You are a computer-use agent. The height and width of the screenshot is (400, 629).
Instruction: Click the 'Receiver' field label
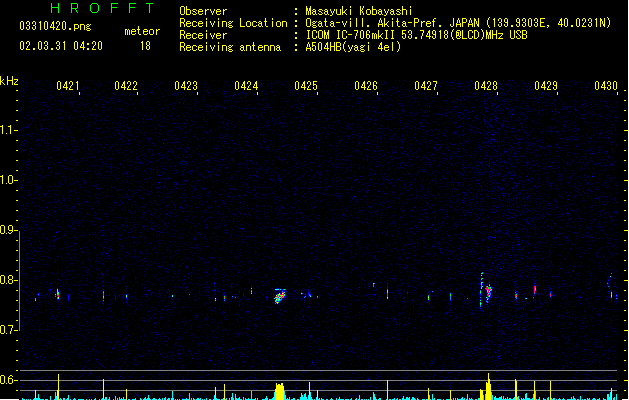pos(203,35)
